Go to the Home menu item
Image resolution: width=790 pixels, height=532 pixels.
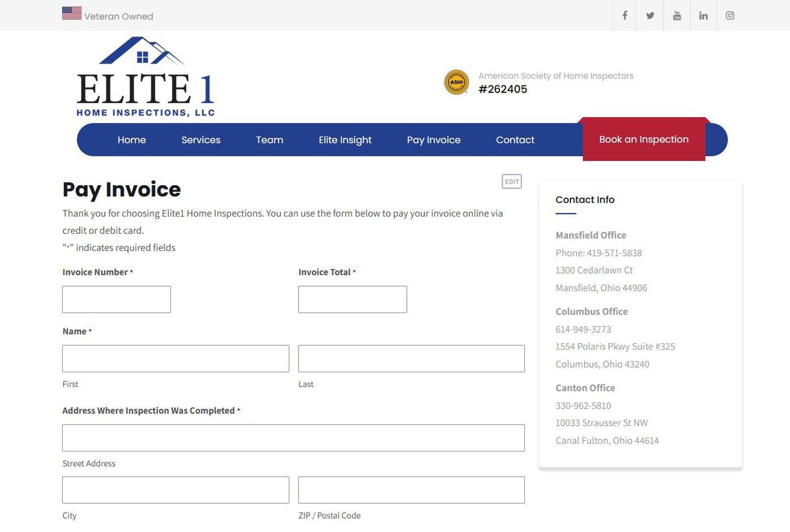click(x=131, y=140)
